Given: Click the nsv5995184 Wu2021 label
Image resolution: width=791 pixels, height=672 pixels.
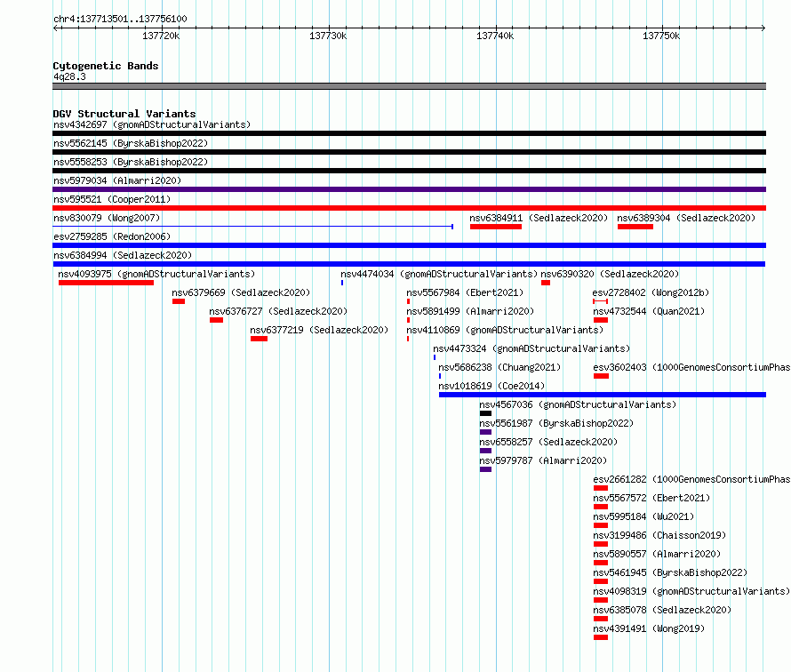Looking at the screenshot, I should pyautogui.click(x=643, y=516).
